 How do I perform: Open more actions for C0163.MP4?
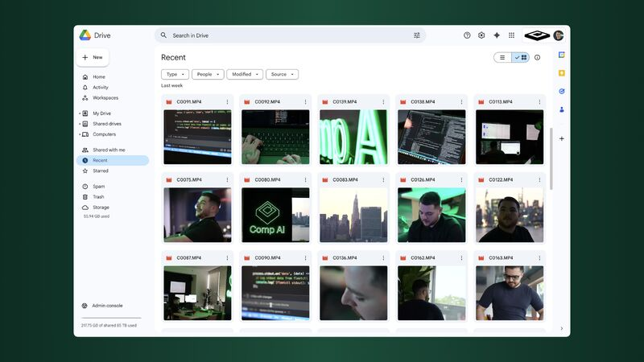click(x=539, y=257)
